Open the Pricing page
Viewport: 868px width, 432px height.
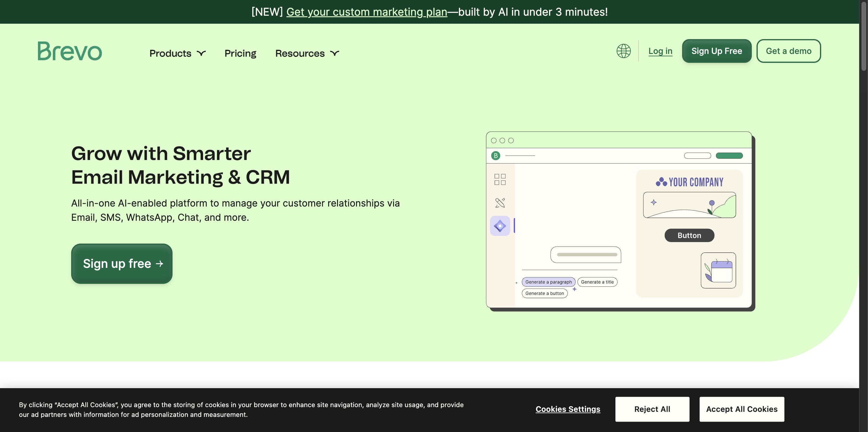coord(240,53)
